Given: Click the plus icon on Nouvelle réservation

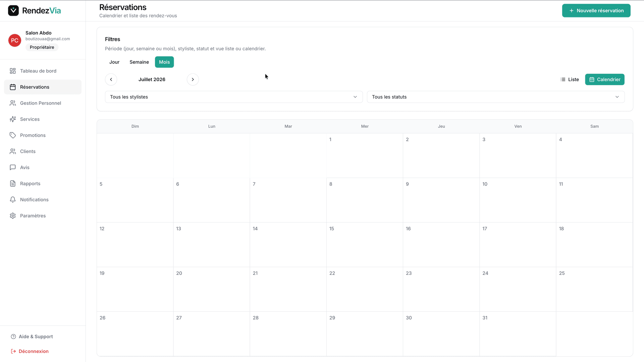Looking at the screenshot, I should (x=572, y=11).
